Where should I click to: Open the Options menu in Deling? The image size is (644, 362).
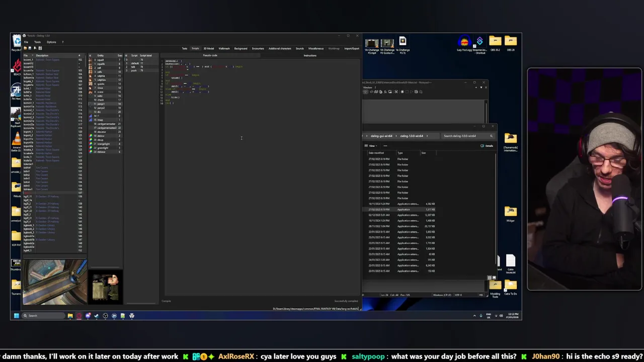pos(51,42)
